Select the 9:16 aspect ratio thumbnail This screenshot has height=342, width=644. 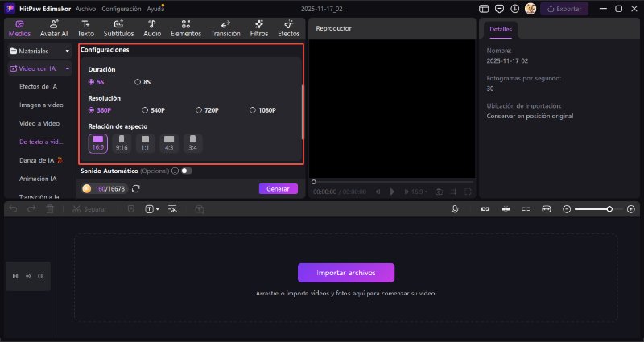coord(122,143)
